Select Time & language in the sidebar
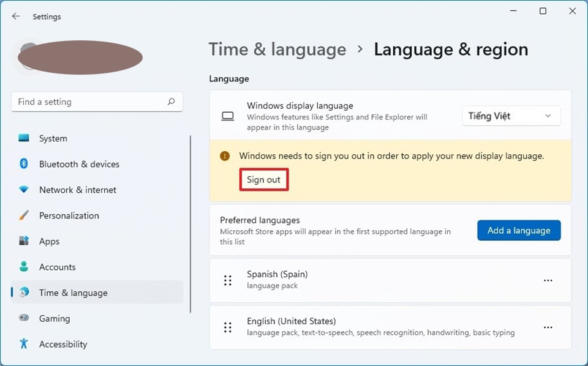The width and height of the screenshot is (588, 366). coord(97,293)
